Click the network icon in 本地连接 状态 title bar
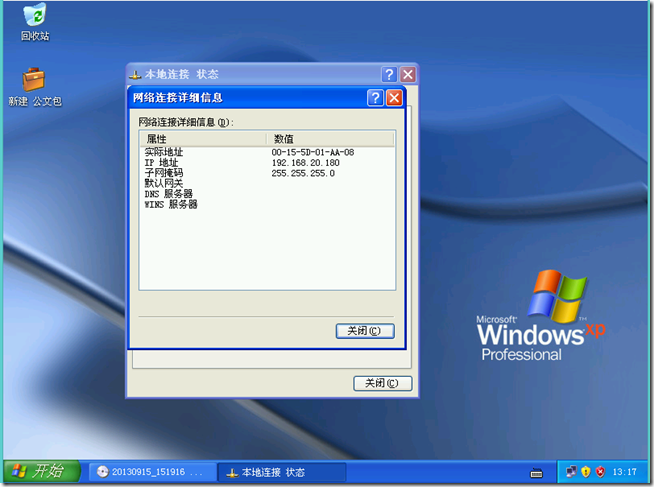Screen dimensions: 654x487 click(135, 75)
